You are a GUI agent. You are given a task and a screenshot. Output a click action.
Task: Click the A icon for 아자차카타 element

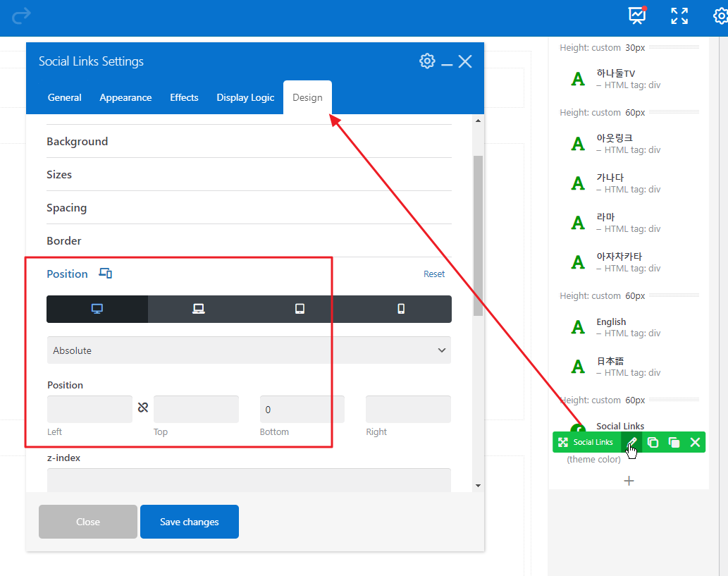click(578, 262)
